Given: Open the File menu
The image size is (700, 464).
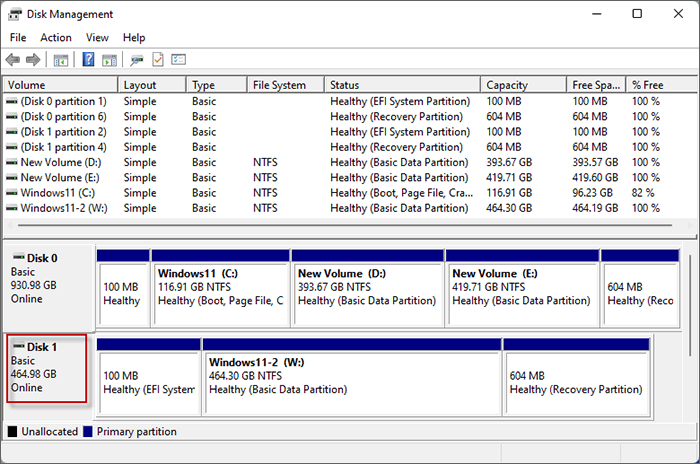Looking at the screenshot, I should 18,37.
